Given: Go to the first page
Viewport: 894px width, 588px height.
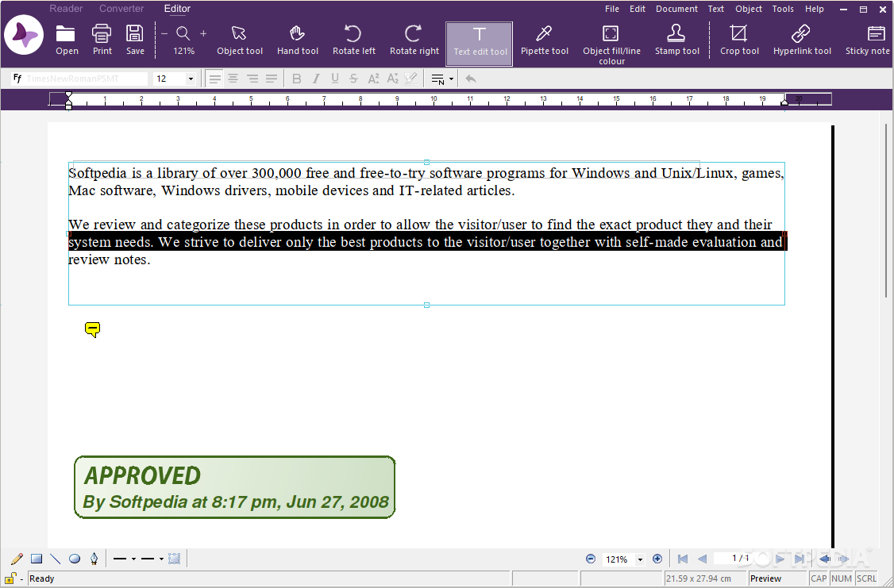Looking at the screenshot, I should point(683,559).
